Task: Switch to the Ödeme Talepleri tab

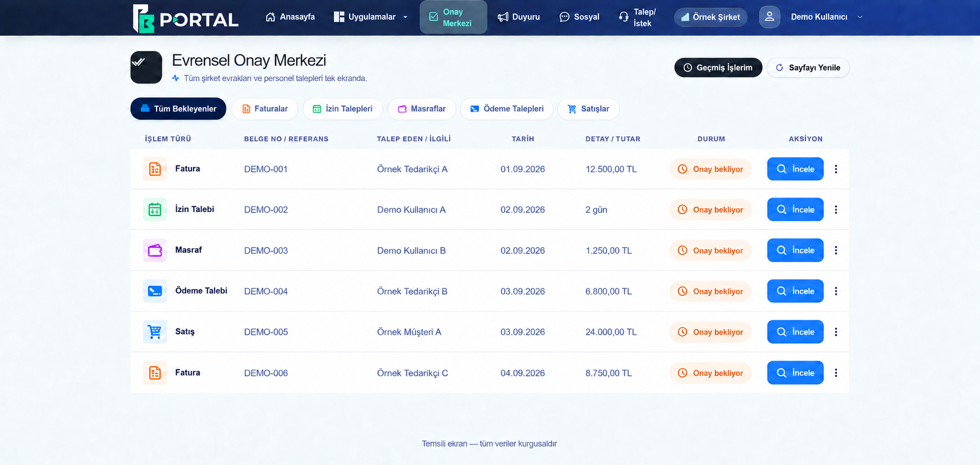Action: tap(507, 109)
